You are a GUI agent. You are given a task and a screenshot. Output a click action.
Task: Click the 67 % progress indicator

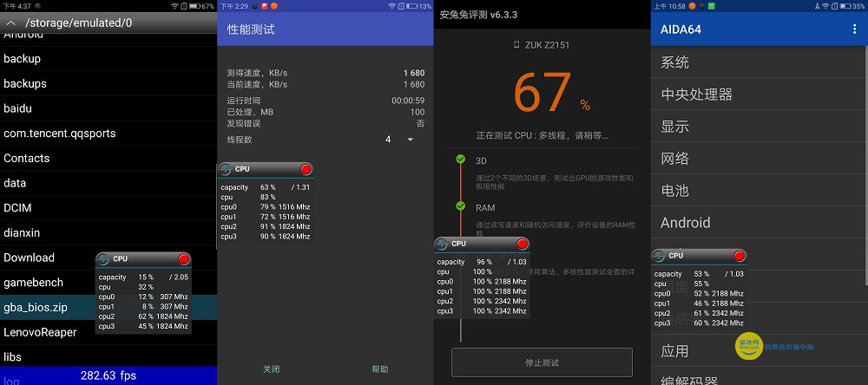point(551,93)
